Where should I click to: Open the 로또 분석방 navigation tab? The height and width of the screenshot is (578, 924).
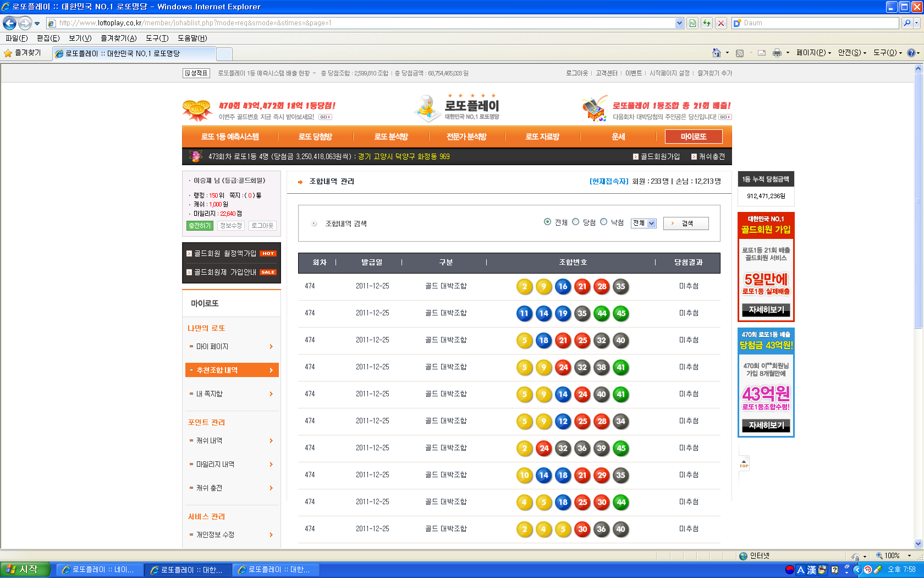click(x=391, y=137)
